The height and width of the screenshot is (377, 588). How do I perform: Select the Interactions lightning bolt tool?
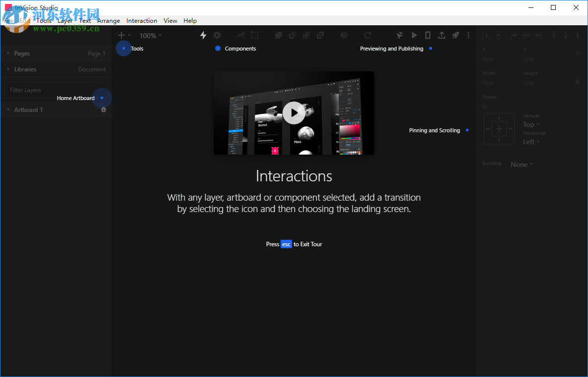(x=203, y=35)
